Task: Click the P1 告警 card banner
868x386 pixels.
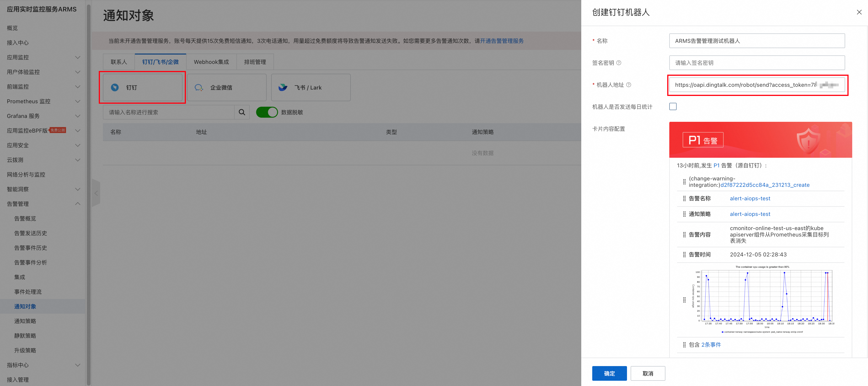Action: tap(761, 140)
